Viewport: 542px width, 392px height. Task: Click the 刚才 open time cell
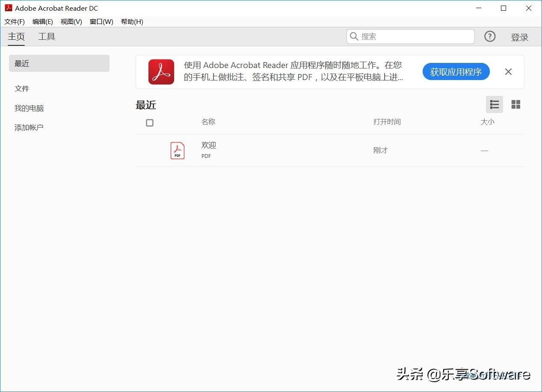tap(381, 150)
